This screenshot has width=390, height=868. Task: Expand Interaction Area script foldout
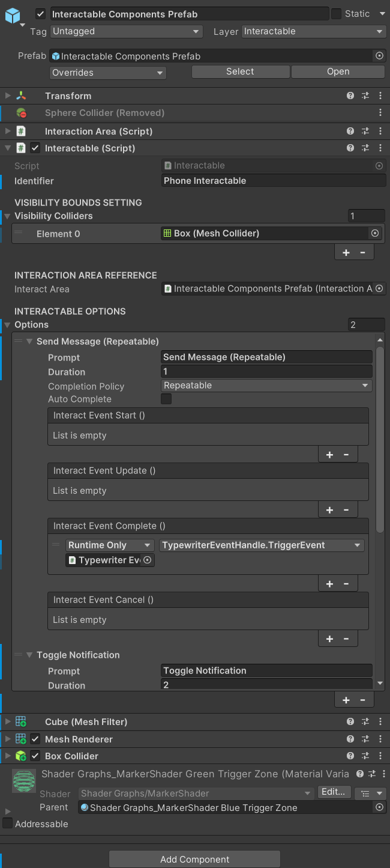[8, 131]
